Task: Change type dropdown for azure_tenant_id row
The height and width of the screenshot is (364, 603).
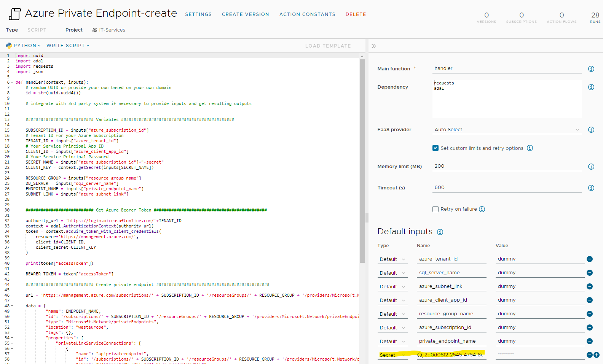Action: (392, 259)
